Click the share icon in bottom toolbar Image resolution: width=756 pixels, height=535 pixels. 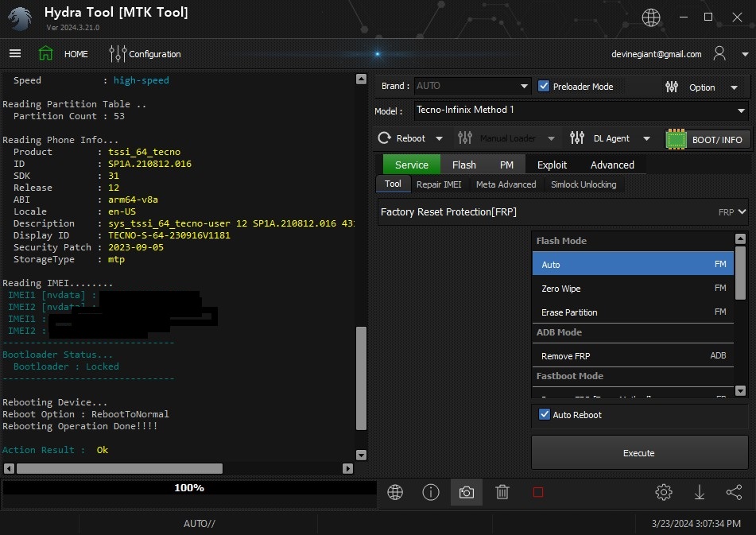click(x=734, y=492)
